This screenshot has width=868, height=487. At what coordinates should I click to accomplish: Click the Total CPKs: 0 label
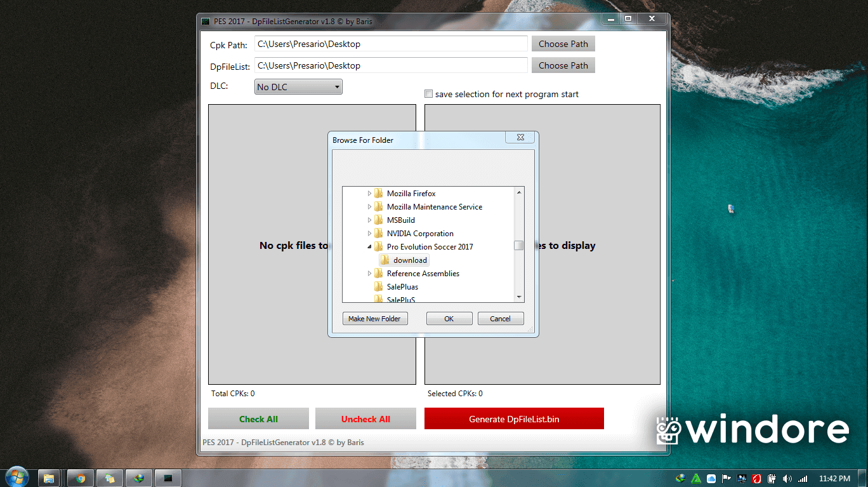click(233, 393)
